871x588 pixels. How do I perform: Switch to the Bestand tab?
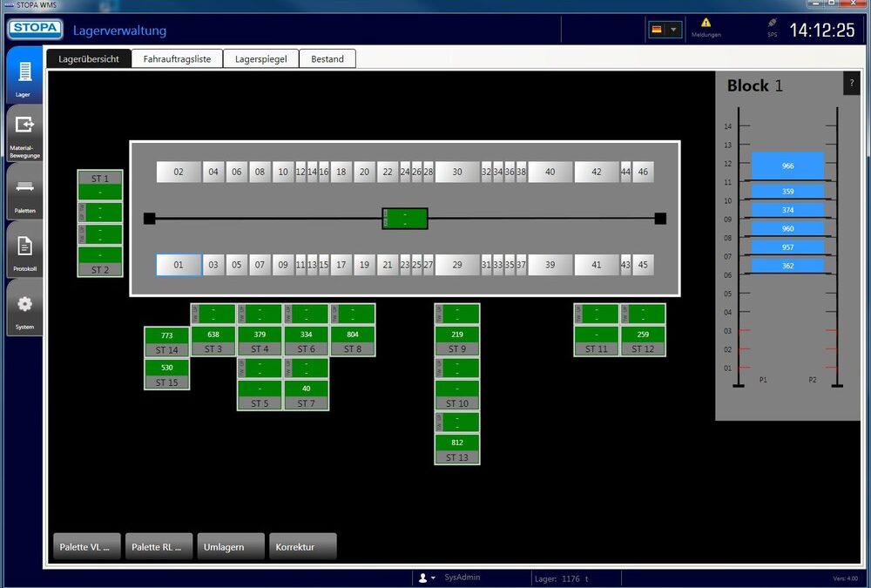327,59
